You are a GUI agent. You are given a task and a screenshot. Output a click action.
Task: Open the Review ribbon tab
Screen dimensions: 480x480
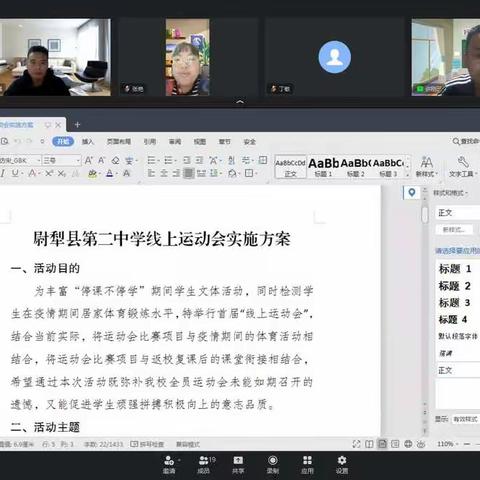point(175,141)
